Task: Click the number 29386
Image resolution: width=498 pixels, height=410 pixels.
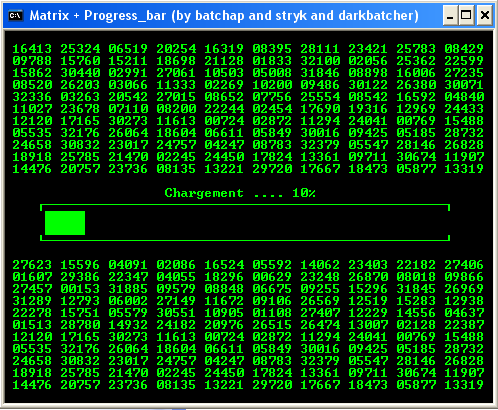Action: point(80,277)
